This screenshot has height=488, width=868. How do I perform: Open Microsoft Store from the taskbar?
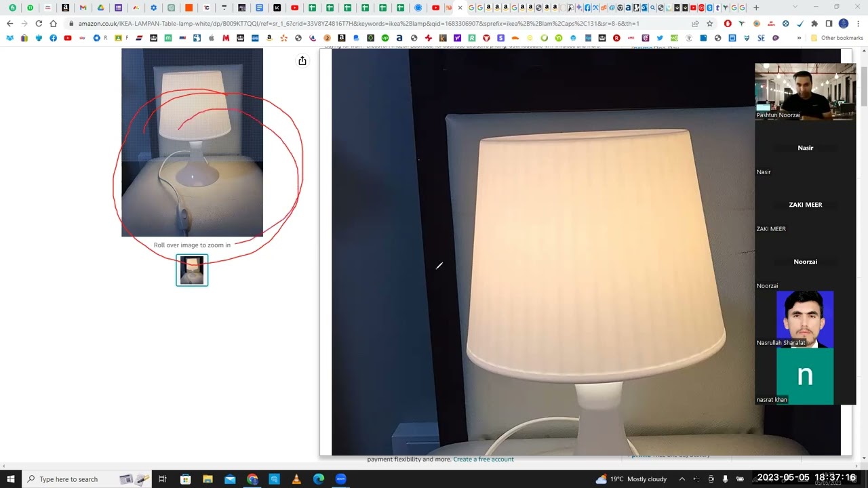click(185, 479)
